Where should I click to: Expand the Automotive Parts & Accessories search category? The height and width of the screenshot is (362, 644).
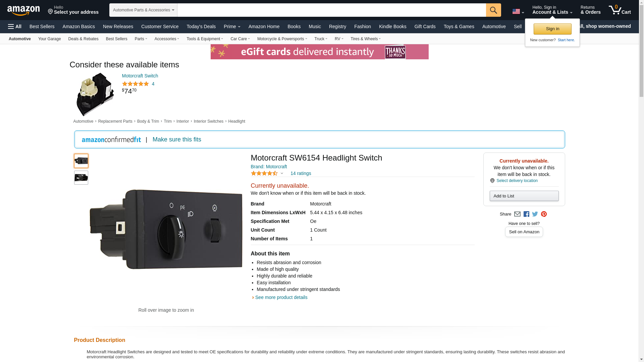point(143,10)
